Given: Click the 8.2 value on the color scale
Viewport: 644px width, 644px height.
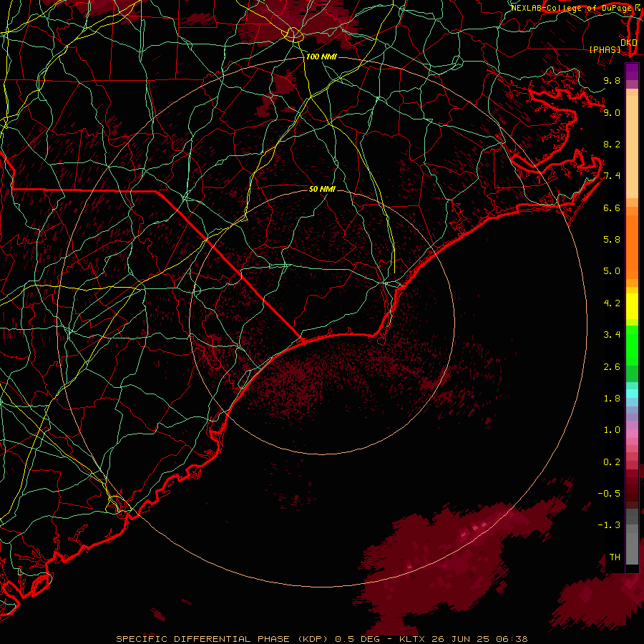Looking at the screenshot, I should coord(612,144).
